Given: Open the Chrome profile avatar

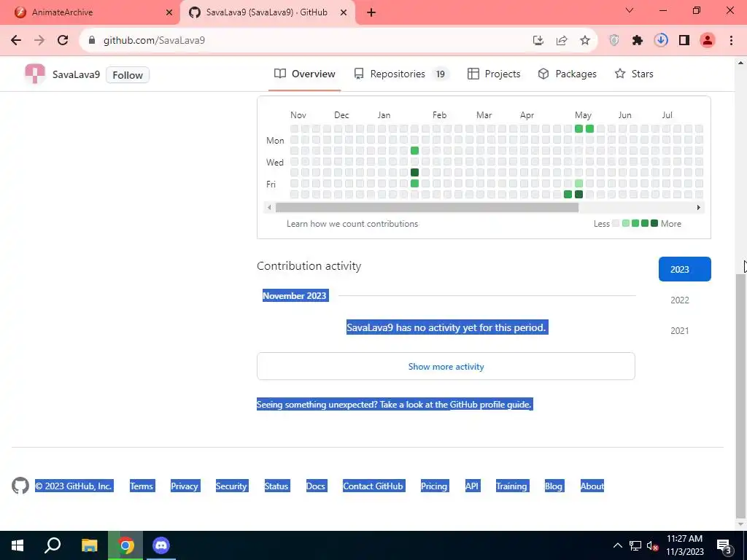Looking at the screenshot, I should 708,41.
